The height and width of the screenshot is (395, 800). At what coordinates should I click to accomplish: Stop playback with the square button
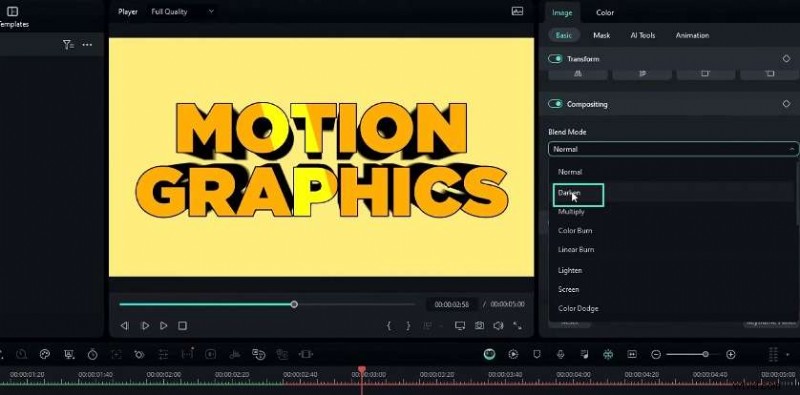[x=182, y=326]
